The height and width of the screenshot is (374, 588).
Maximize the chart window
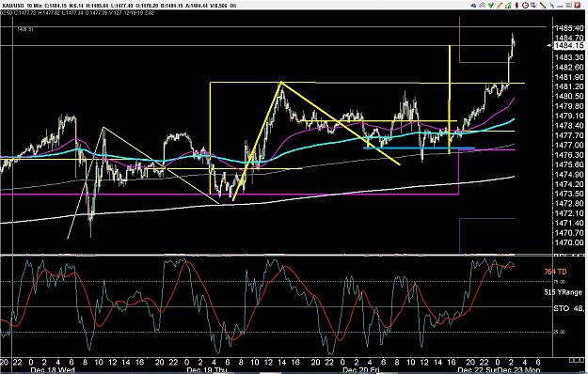click(x=568, y=6)
